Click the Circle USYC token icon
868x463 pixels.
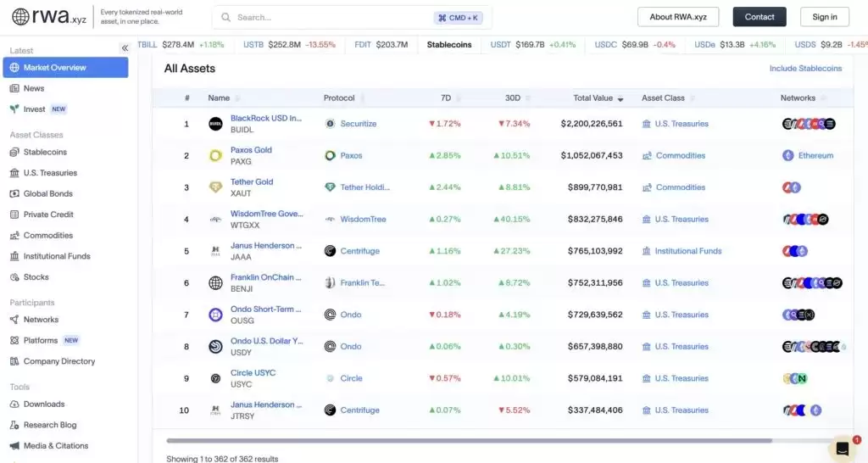[x=215, y=378]
